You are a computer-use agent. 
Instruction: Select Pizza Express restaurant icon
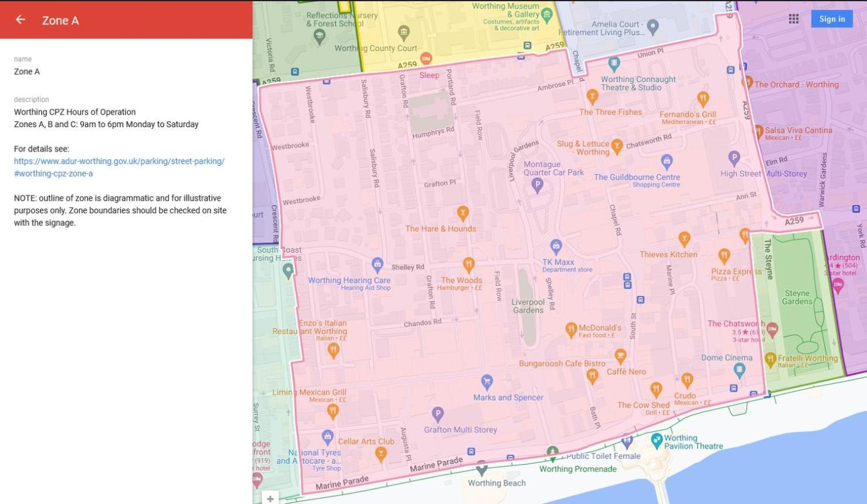point(724,256)
